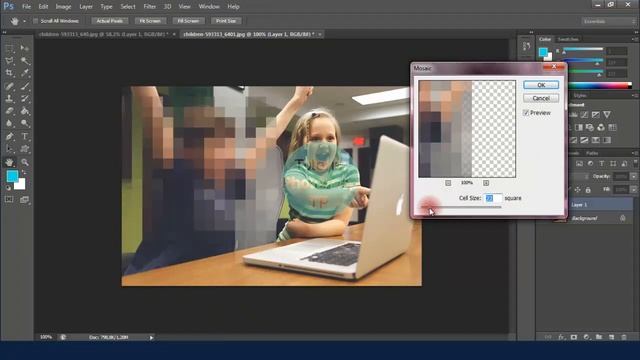Click the Print Size button
The width and height of the screenshot is (640, 360).
pyautogui.click(x=226, y=21)
